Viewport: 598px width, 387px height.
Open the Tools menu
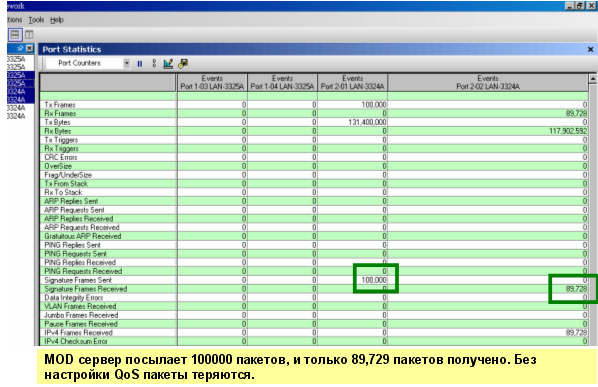click(x=36, y=19)
